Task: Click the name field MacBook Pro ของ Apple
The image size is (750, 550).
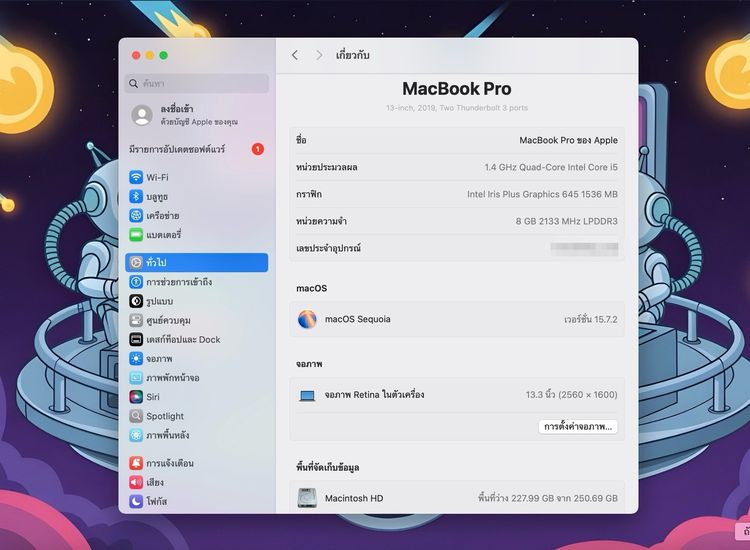Action: coord(568,140)
